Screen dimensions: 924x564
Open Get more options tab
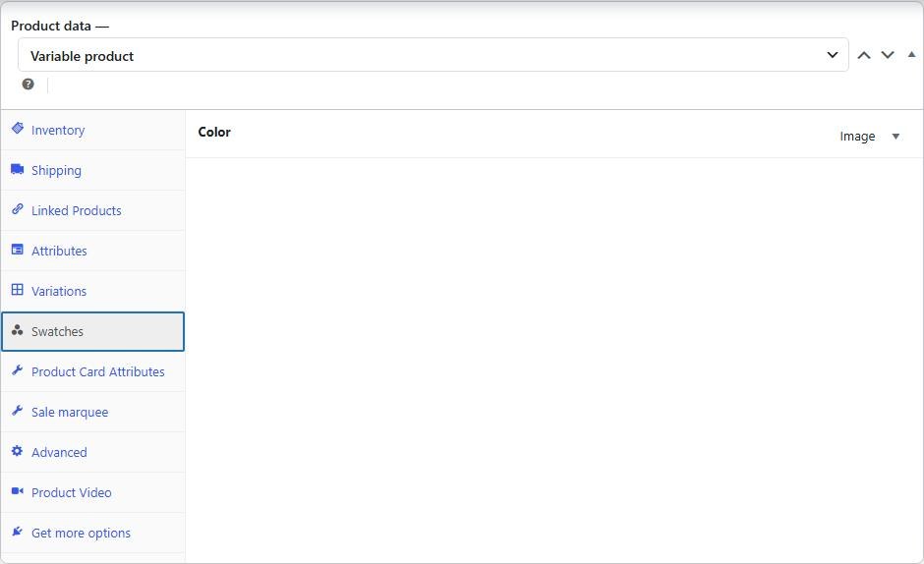click(x=93, y=533)
